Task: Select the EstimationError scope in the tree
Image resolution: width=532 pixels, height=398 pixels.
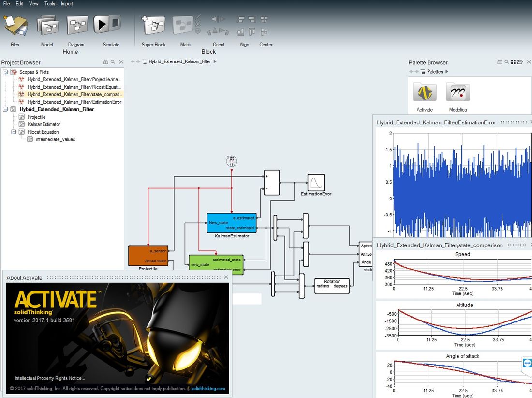Action: point(74,102)
